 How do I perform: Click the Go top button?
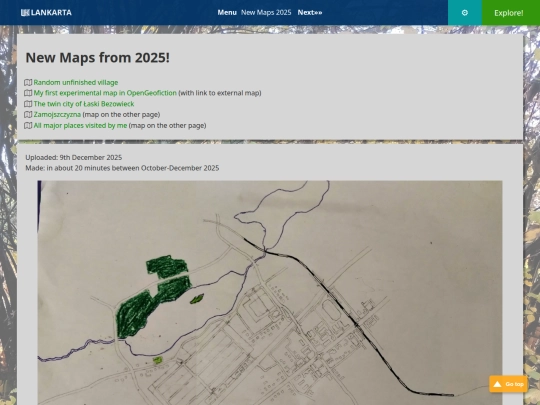(x=508, y=384)
